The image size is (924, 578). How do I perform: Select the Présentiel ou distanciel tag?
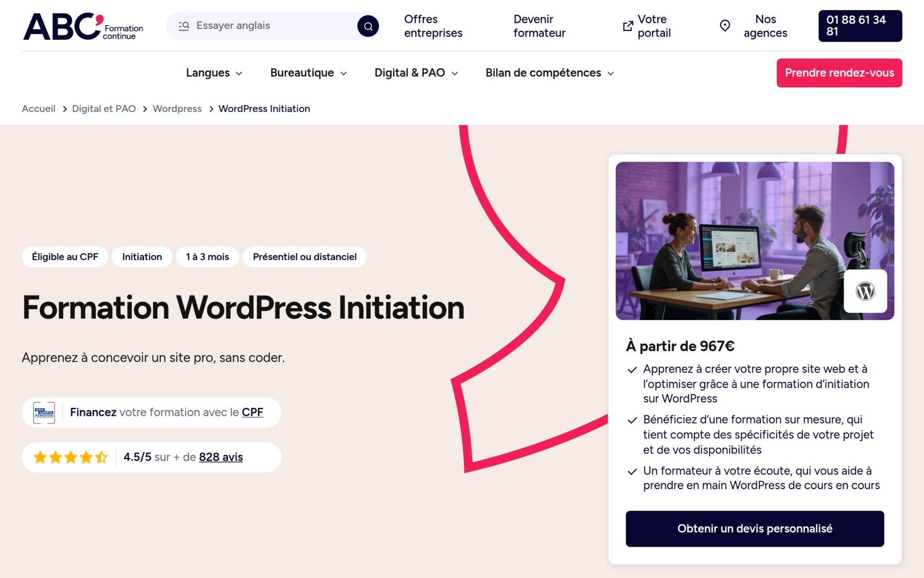point(304,256)
